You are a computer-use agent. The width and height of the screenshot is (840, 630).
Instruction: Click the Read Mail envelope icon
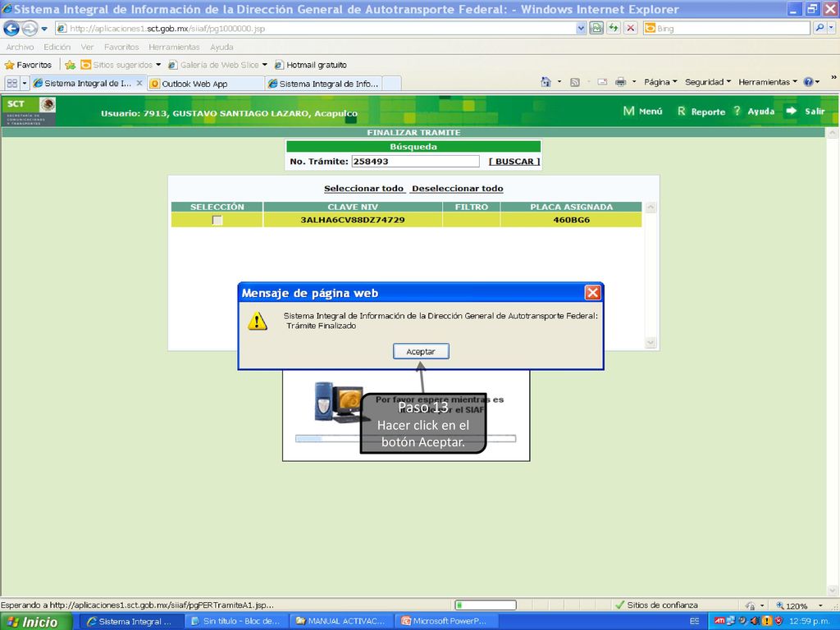602,82
